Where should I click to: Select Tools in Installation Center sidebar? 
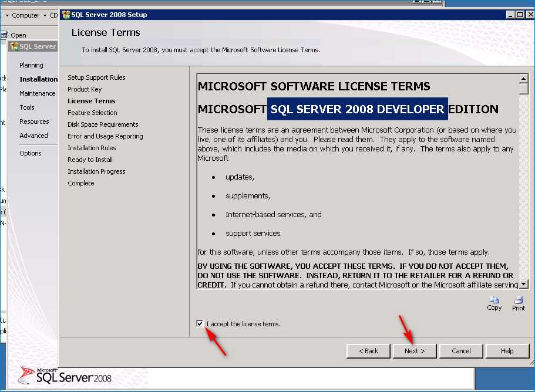26,107
